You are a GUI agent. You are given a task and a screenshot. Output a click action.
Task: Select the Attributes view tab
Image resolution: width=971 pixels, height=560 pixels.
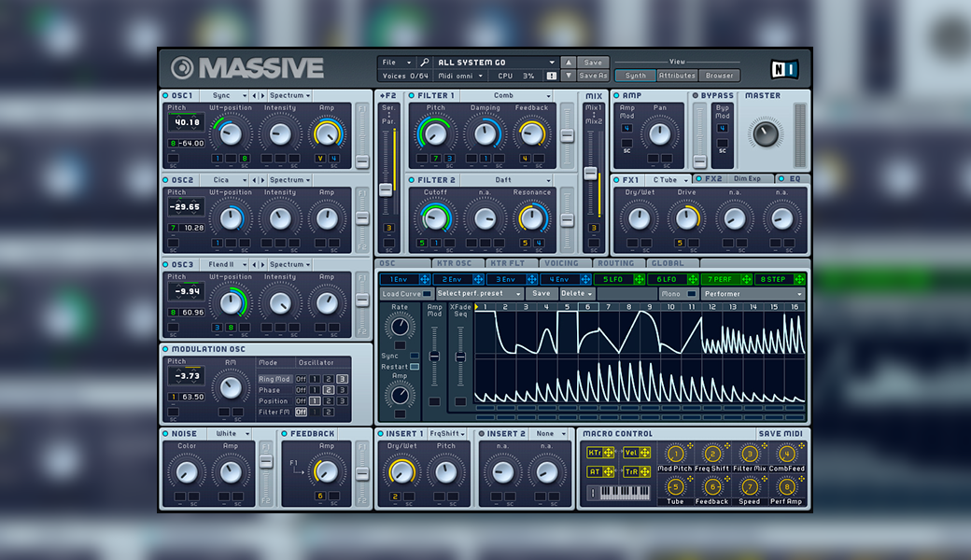(677, 76)
